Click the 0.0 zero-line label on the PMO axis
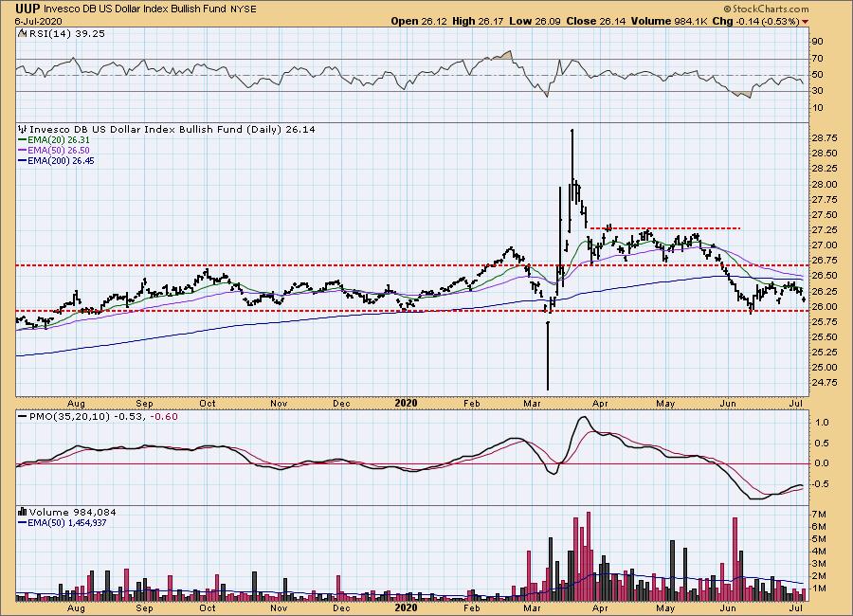 822,463
